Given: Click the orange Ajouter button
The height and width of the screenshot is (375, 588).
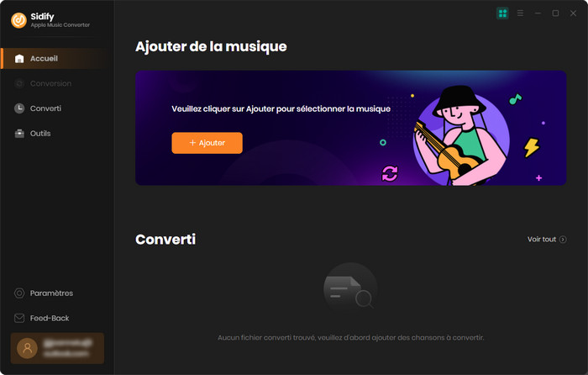Looking at the screenshot, I should [207, 143].
